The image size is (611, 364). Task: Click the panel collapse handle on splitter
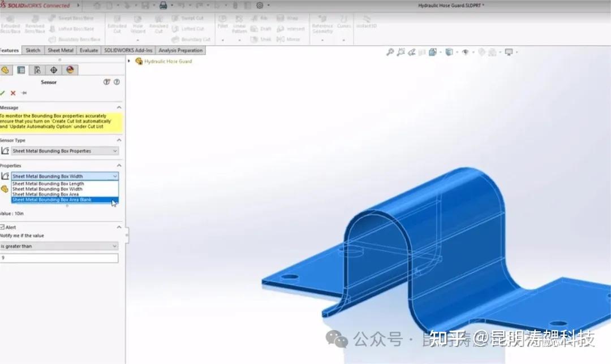[x=127, y=235]
